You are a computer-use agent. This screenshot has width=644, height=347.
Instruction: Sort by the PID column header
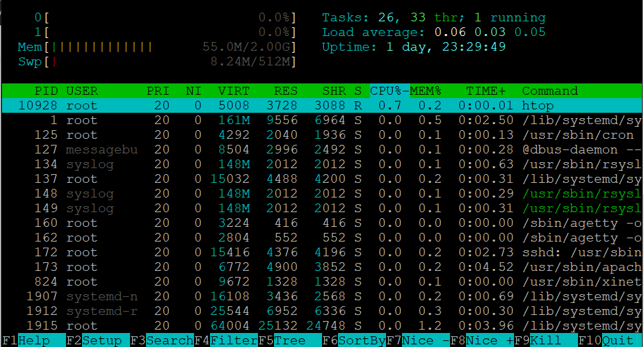[47, 91]
